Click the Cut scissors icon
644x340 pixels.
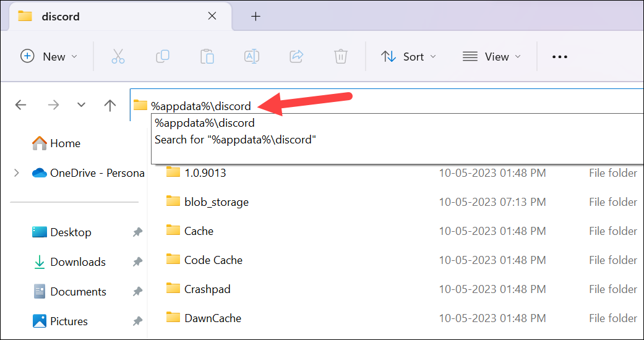click(118, 56)
